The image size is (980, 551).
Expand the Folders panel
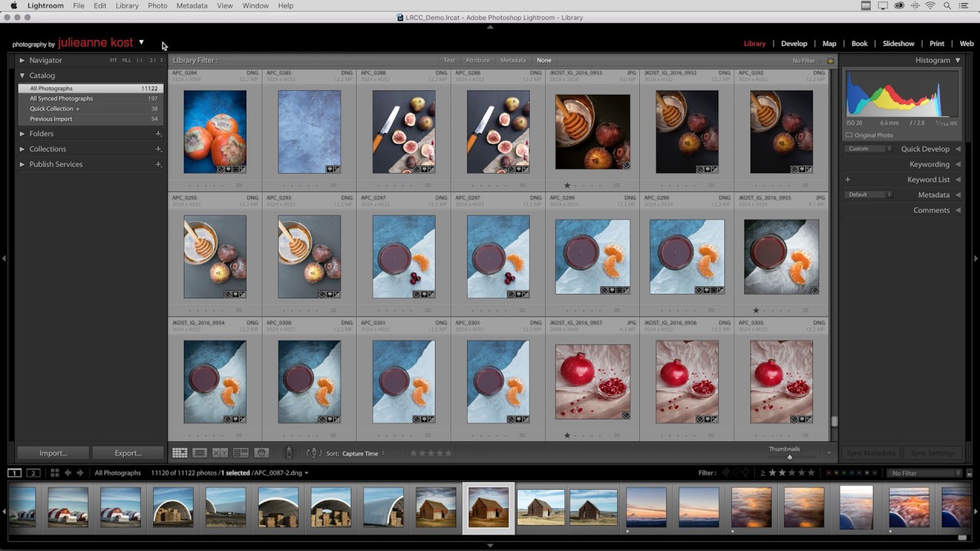point(22,134)
